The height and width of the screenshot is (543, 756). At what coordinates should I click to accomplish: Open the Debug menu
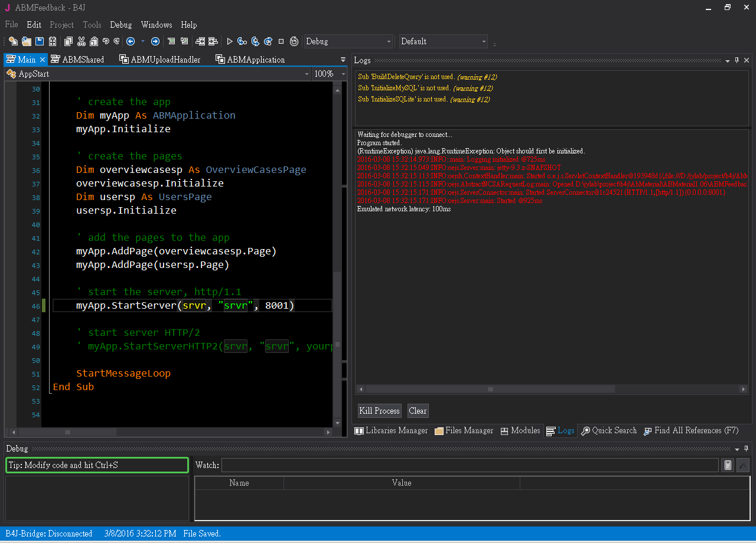[121, 25]
